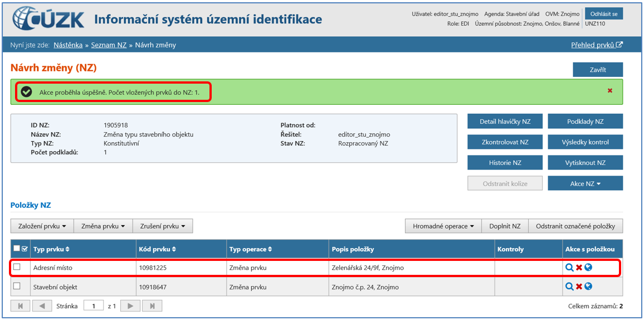Dismiss the green success message with red X

[610, 90]
